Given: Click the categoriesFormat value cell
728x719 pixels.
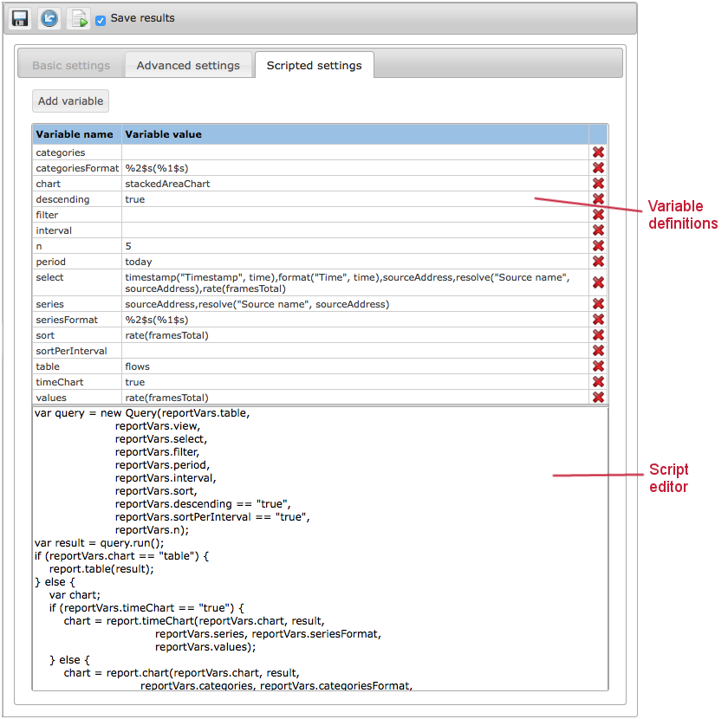Looking at the screenshot, I should [x=355, y=168].
